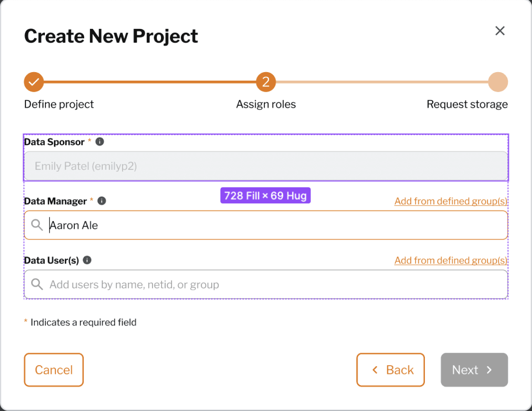Click the Next button
The height and width of the screenshot is (411, 532).
(x=474, y=370)
